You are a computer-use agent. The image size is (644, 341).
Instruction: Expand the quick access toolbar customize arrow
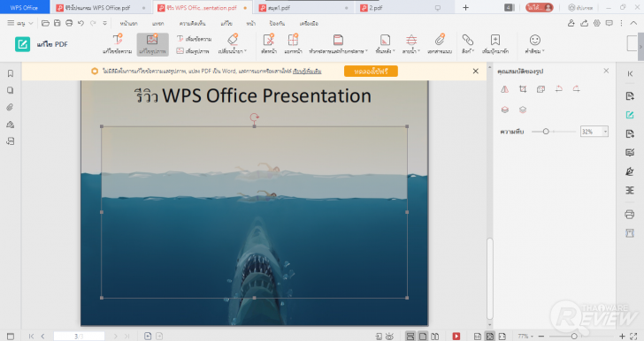pyautogui.click(x=104, y=23)
